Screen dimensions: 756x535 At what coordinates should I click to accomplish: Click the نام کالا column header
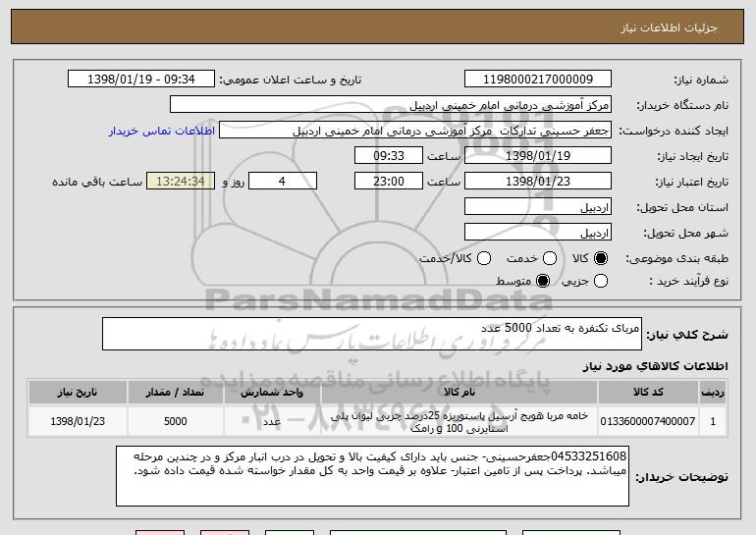(459, 393)
